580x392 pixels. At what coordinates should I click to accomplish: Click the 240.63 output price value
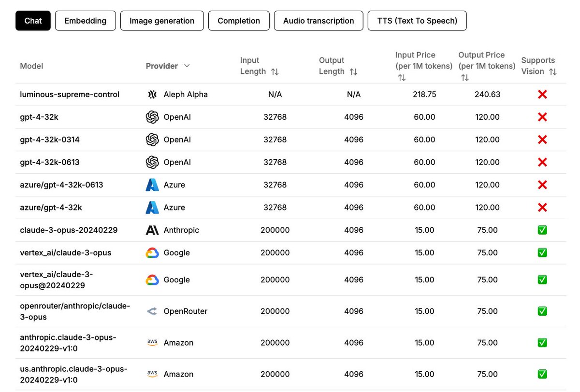click(488, 95)
